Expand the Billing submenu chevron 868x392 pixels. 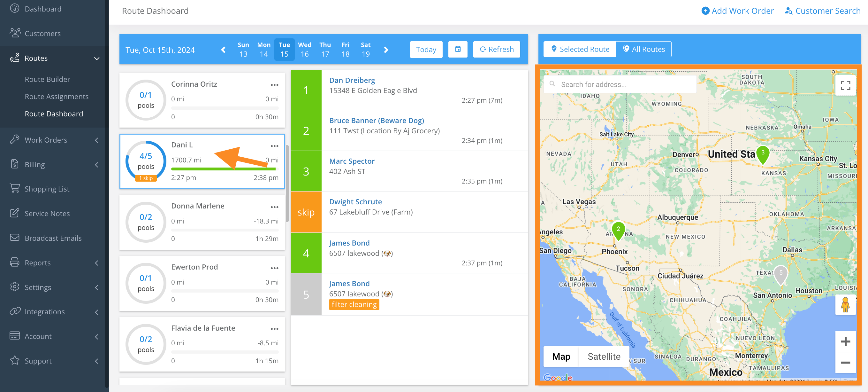click(x=97, y=165)
